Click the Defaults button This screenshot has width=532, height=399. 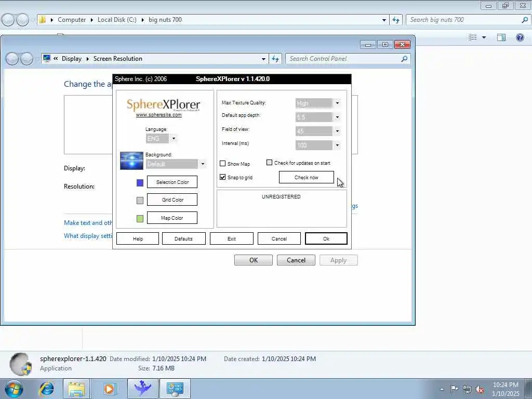click(x=183, y=238)
